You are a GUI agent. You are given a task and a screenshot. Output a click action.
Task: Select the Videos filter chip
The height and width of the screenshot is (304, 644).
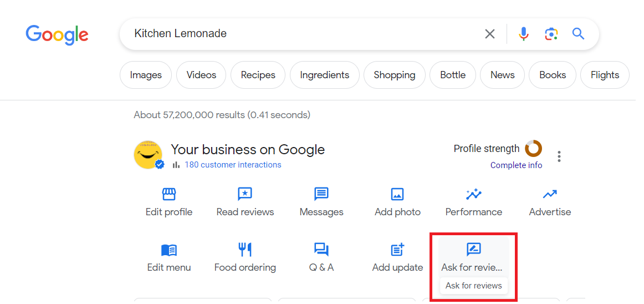tap(201, 75)
